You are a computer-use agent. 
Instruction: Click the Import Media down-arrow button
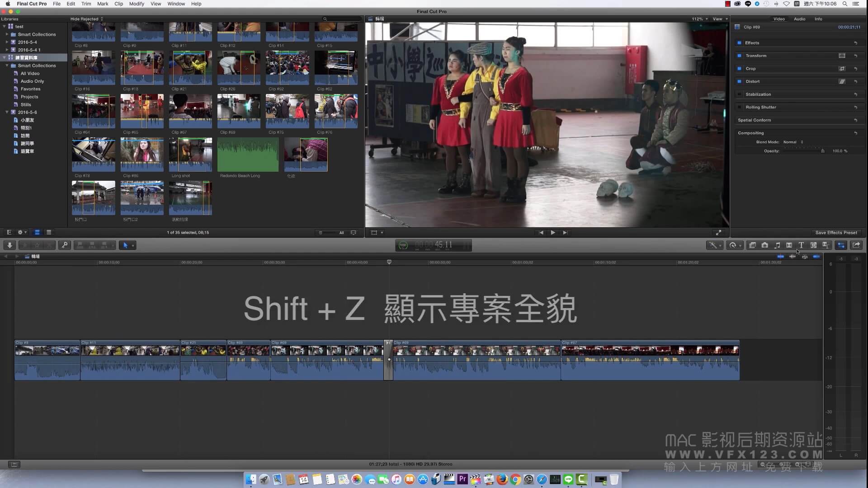(9, 245)
